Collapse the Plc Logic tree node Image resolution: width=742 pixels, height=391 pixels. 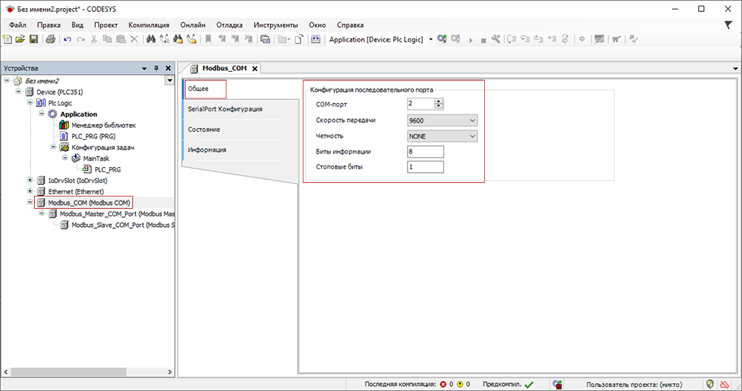30,102
